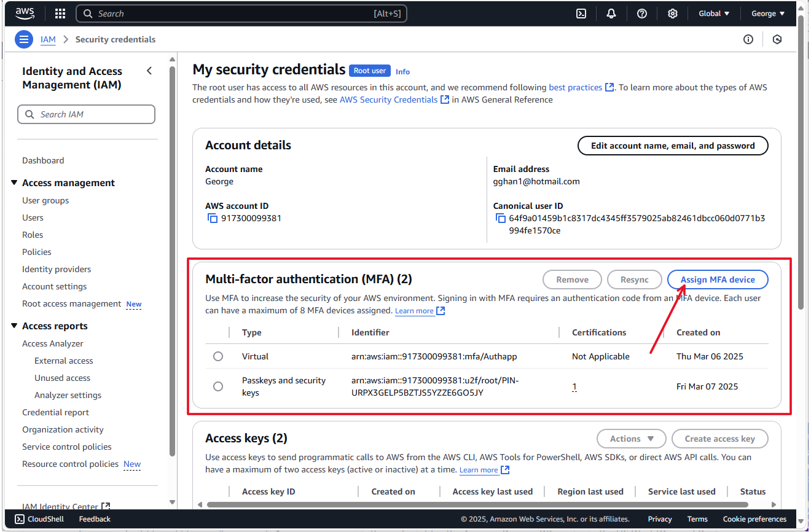This screenshot has height=532, width=811.
Task: Open the services grid menu icon
Action: (x=60, y=14)
